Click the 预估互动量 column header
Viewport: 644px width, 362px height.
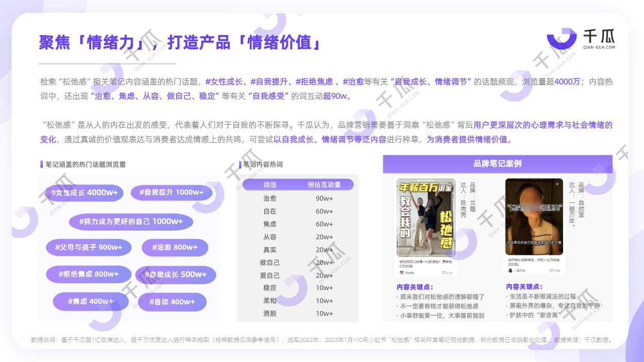tap(324, 184)
